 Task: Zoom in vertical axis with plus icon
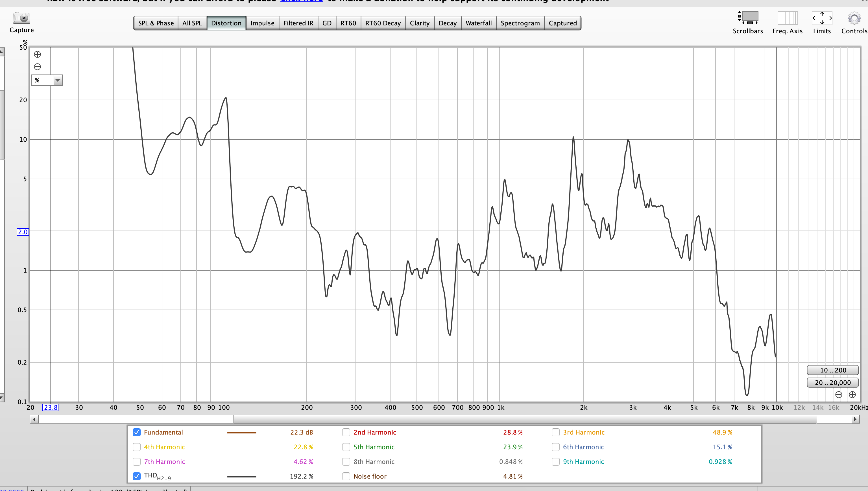[x=38, y=54]
